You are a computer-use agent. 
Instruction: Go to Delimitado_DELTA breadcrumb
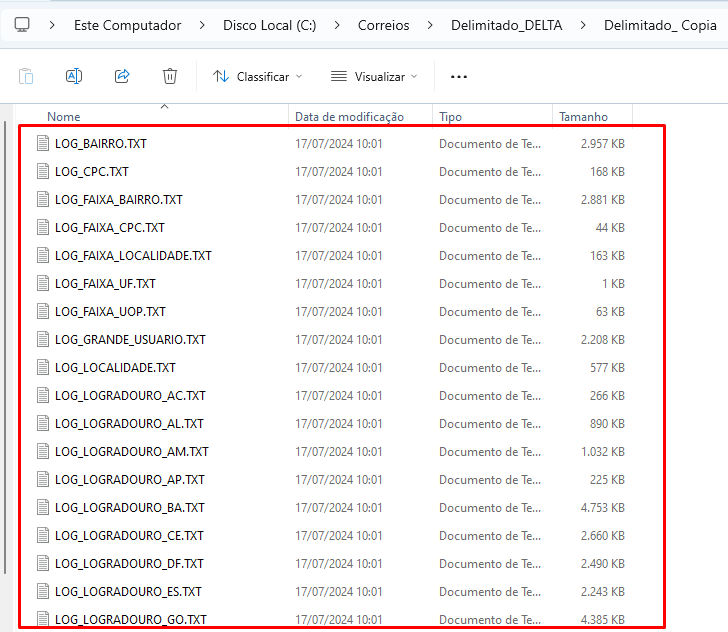click(507, 25)
